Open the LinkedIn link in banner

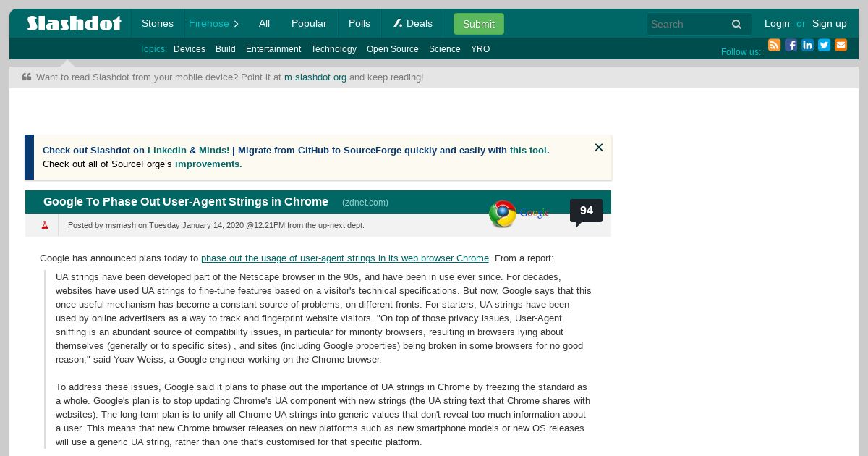tap(166, 151)
